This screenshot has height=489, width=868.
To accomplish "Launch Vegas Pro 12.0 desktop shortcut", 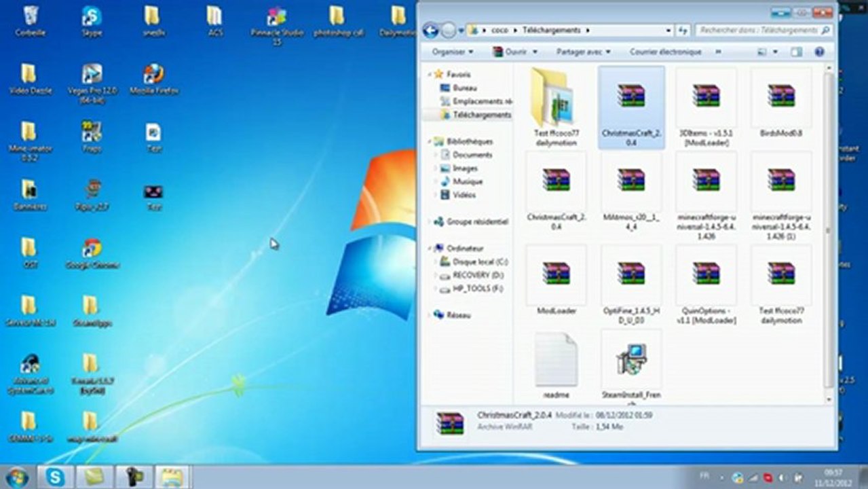I will point(92,83).
